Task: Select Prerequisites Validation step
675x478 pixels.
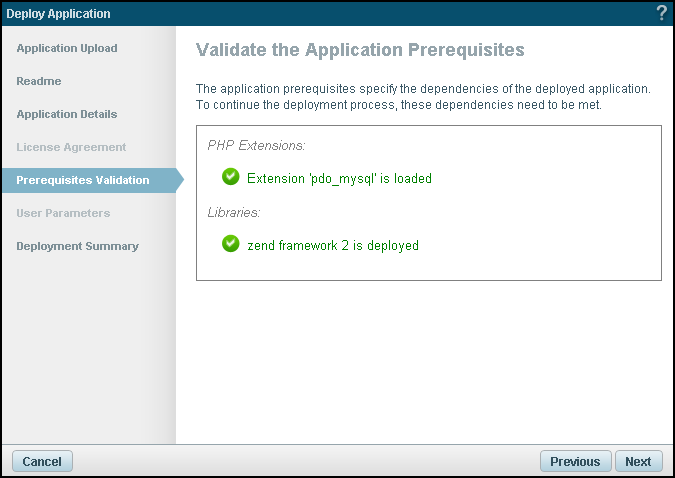Action: (x=83, y=180)
